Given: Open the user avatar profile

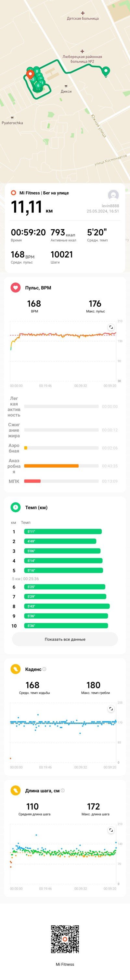Looking at the screenshot, I should pos(113,195).
